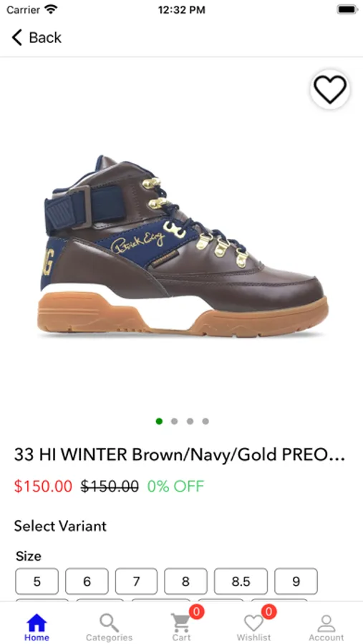Screen dimensions: 363x644
Task: Tap the product title 33 HI WINTER
Action: pyautogui.click(x=179, y=454)
